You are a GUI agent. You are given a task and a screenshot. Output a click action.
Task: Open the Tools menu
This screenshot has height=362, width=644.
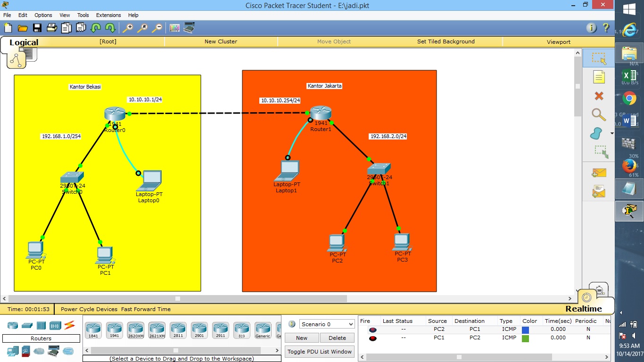pos(83,15)
